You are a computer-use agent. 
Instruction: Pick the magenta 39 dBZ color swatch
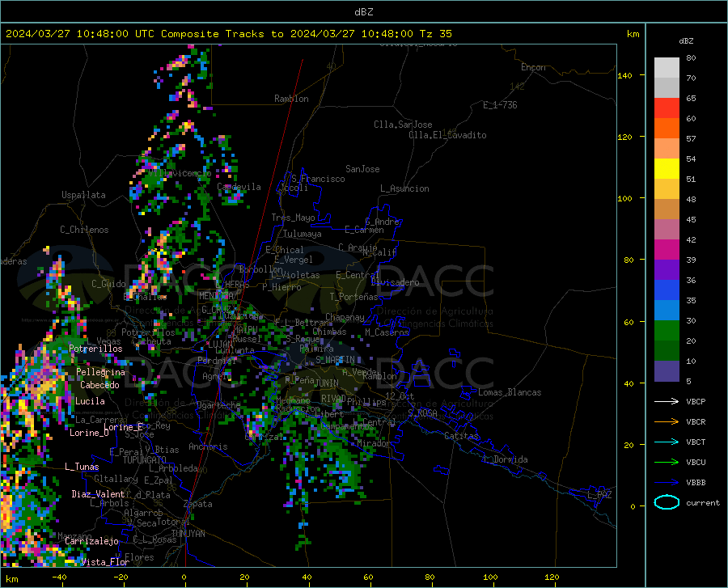667,250
